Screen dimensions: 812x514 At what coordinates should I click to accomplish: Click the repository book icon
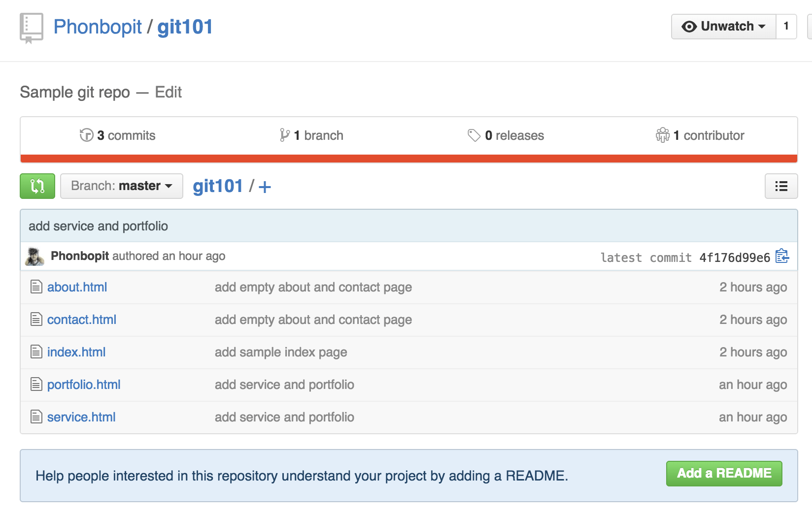click(x=31, y=29)
